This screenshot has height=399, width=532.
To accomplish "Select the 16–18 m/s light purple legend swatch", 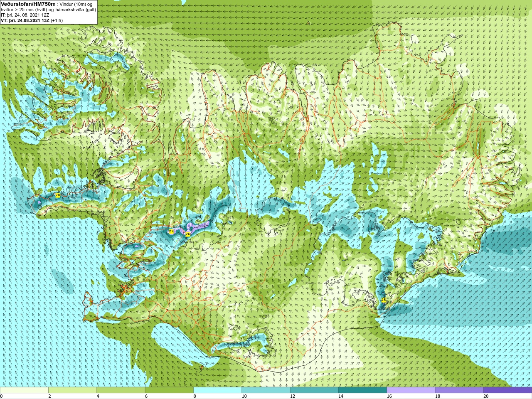I will [x=411, y=390].
